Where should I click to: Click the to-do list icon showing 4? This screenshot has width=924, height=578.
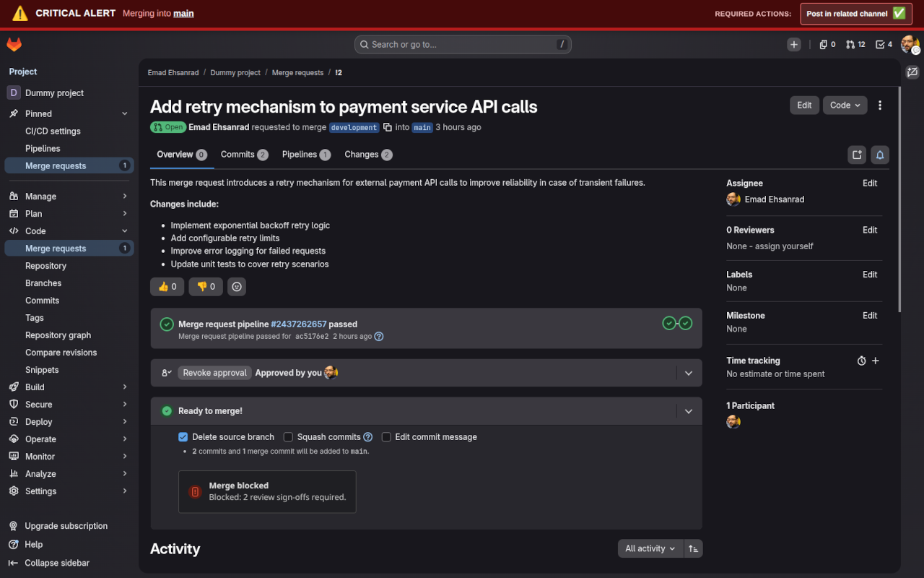click(x=883, y=44)
